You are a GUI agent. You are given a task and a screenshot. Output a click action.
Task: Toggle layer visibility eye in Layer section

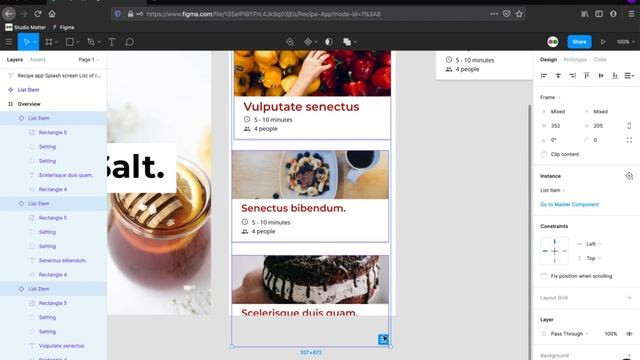click(x=629, y=333)
